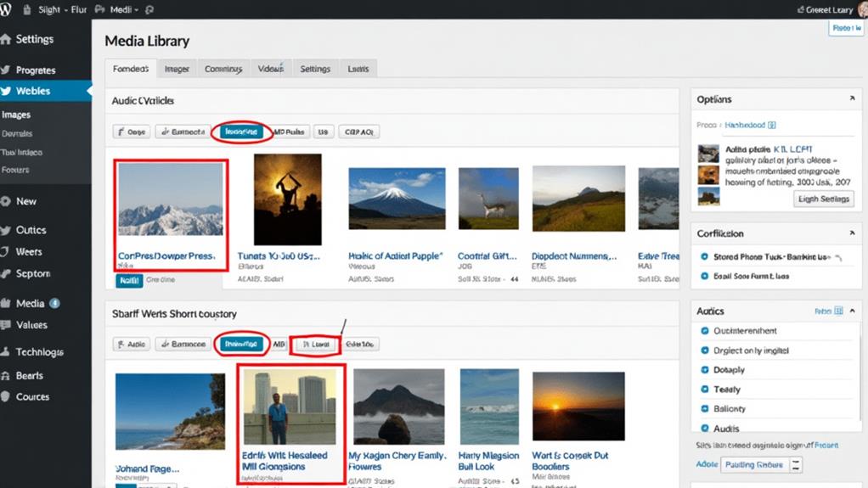868x488 pixels.
Task: Click the icon beside Septom in sidebar
Action: pos(6,274)
